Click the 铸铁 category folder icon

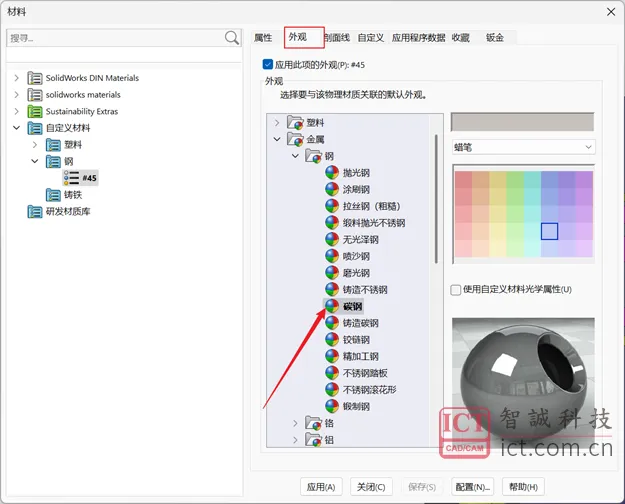pos(53,195)
